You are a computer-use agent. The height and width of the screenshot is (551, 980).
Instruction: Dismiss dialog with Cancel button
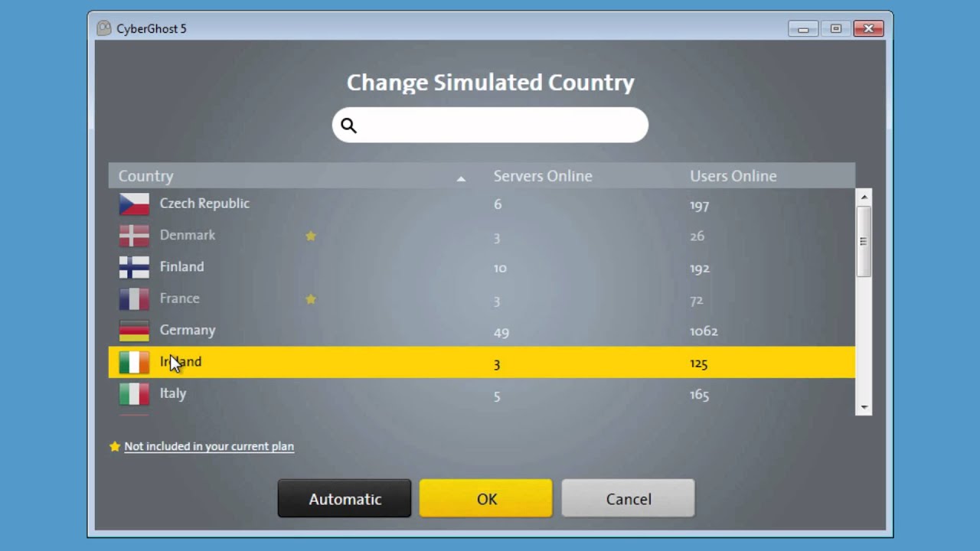coord(628,499)
